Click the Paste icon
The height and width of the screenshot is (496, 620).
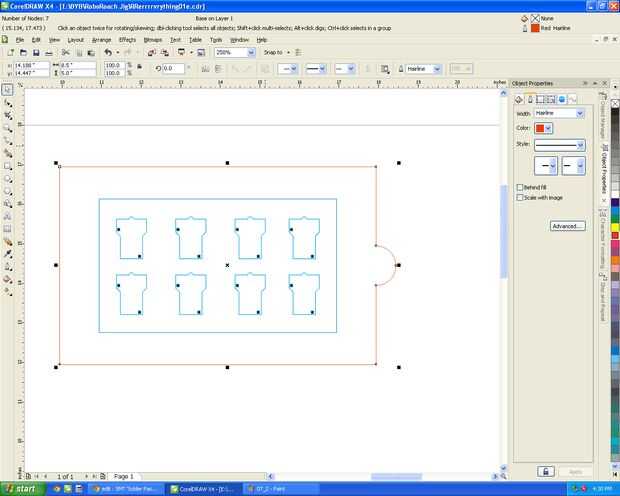91,52
